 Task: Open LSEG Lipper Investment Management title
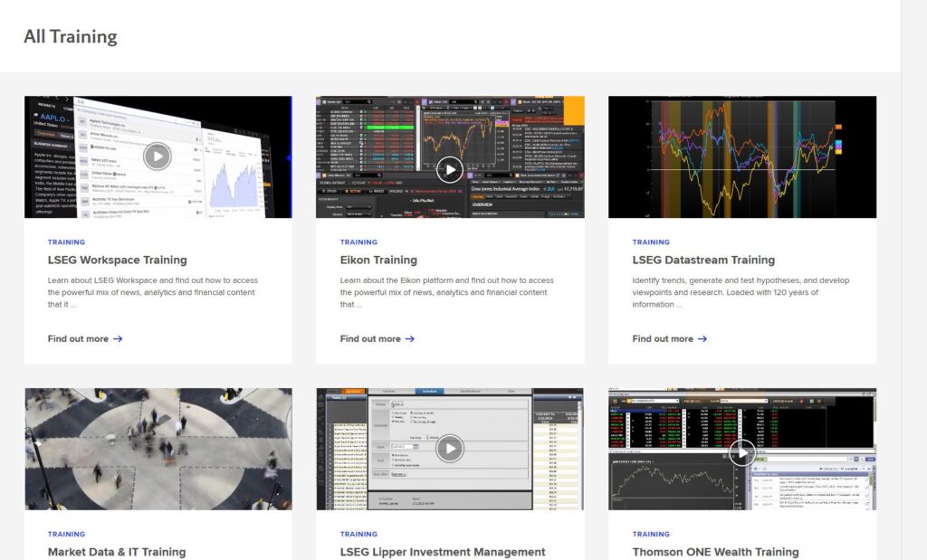point(443,552)
